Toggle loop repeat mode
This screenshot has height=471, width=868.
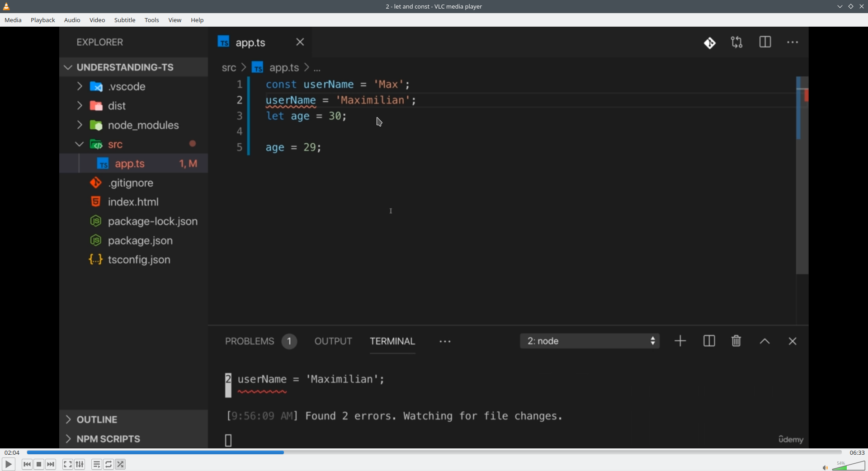(109, 464)
